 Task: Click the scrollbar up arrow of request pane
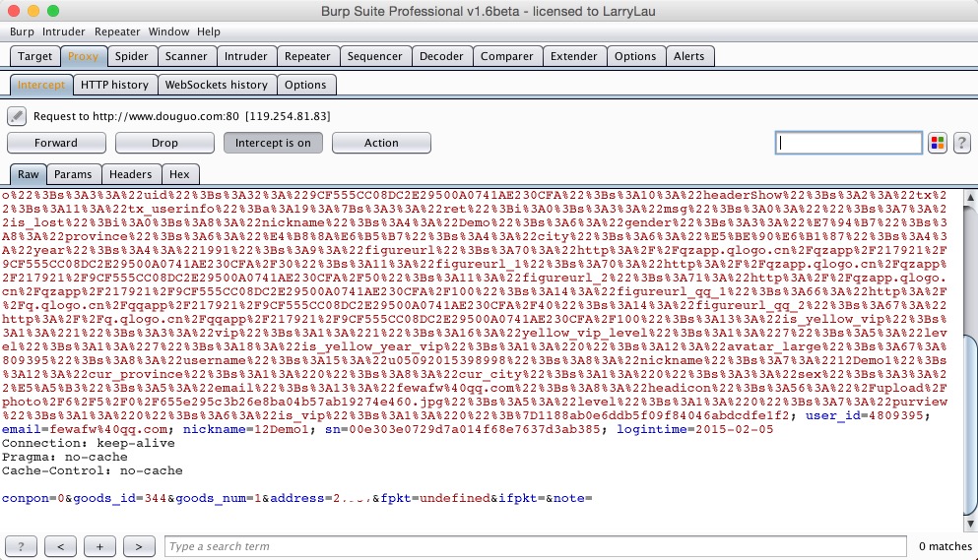(x=970, y=197)
